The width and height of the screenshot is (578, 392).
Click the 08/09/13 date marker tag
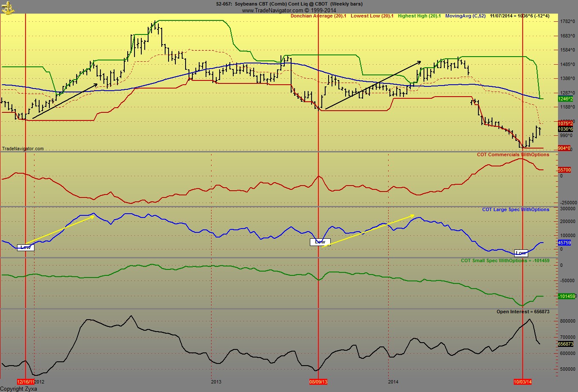point(318,382)
